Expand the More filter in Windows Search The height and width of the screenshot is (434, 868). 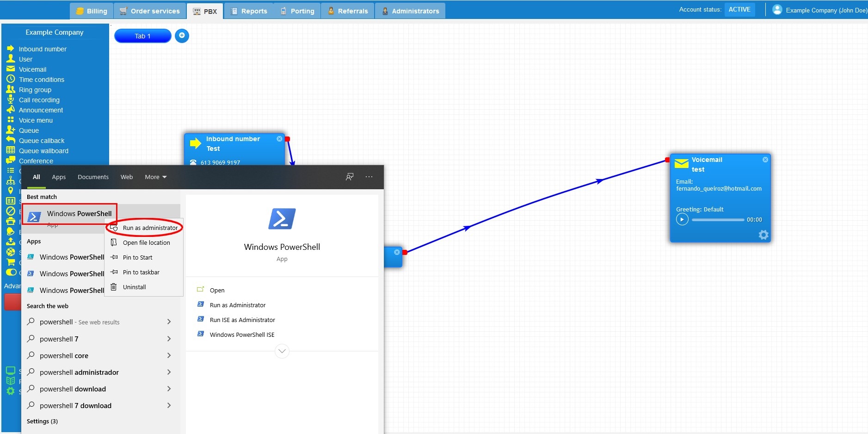click(x=155, y=177)
